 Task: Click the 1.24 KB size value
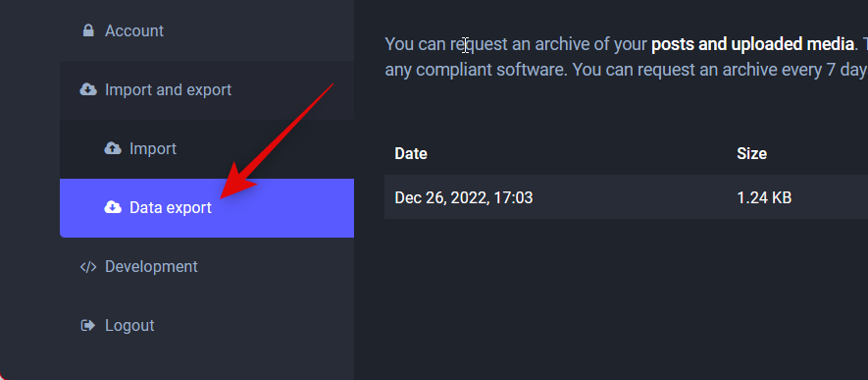(x=764, y=197)
